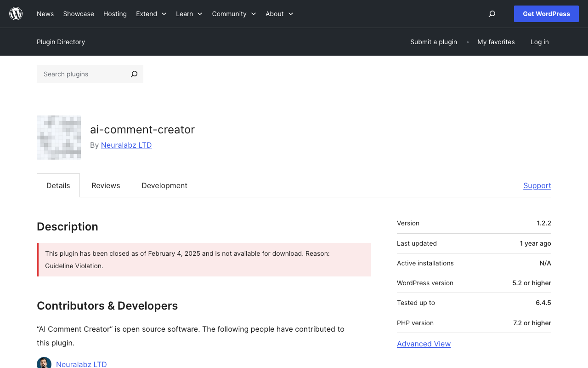
Task: Expand the About menu
Action: click(279, 14)
